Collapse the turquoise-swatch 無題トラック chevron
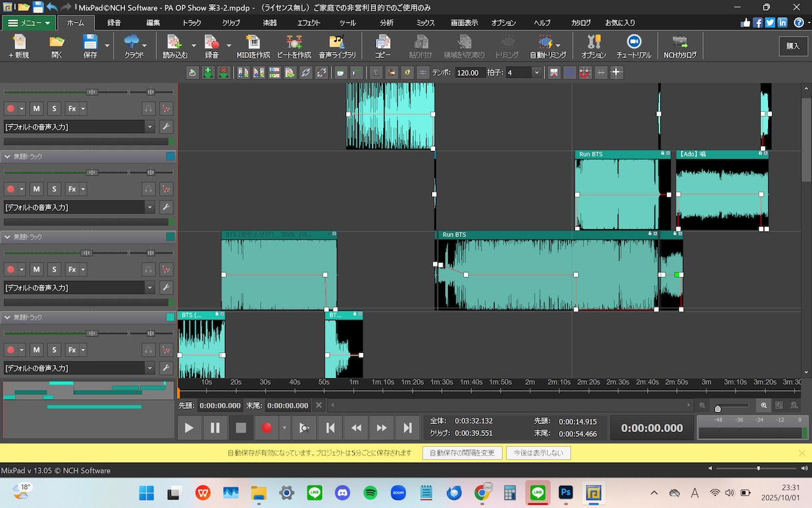 click(x=7, y=318)
